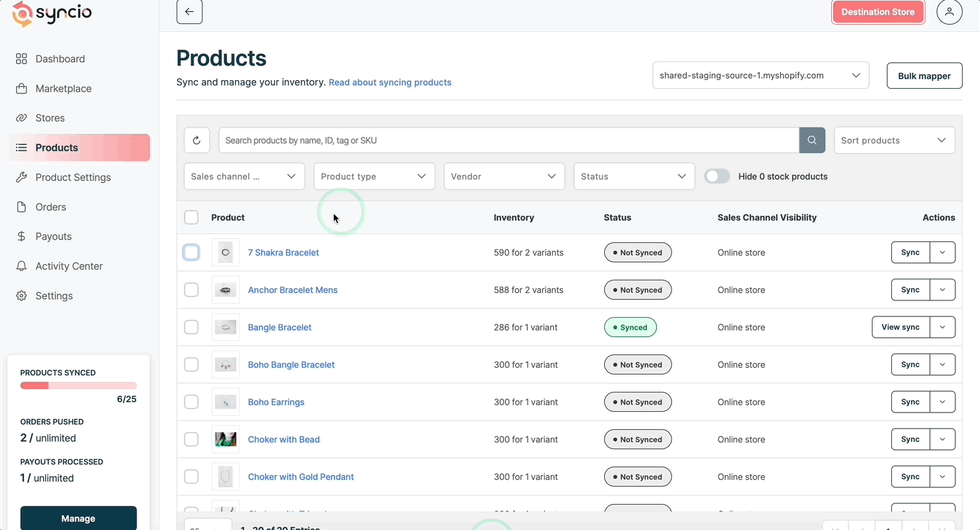Click the product search input field
This screenshot has width=980, height=530.
click(x=509, y=140)
